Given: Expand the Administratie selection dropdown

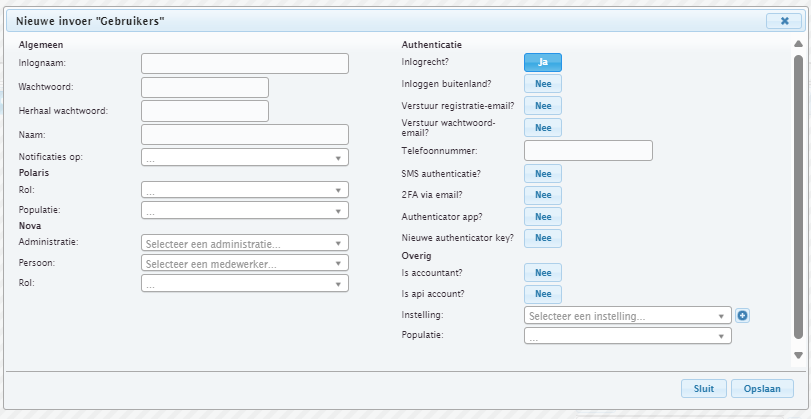Looking at the screenshot, I should (x=245, y=243).
